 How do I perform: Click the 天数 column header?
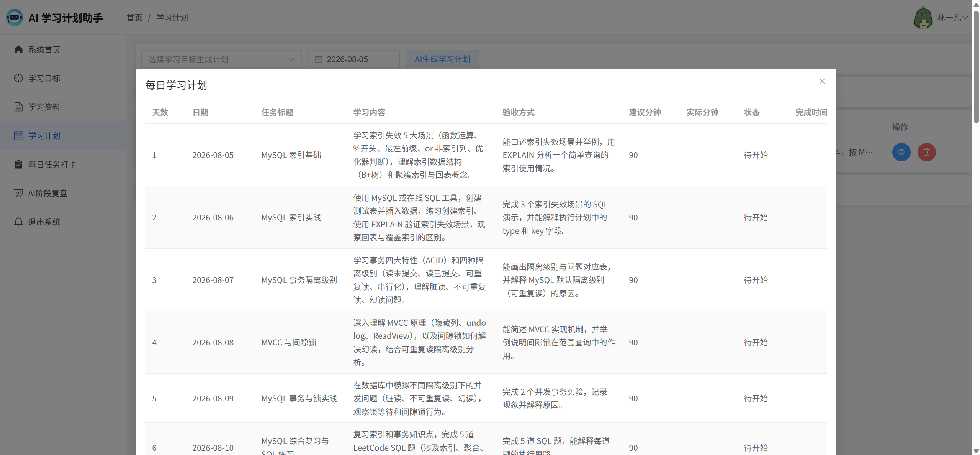coord(160,112)
